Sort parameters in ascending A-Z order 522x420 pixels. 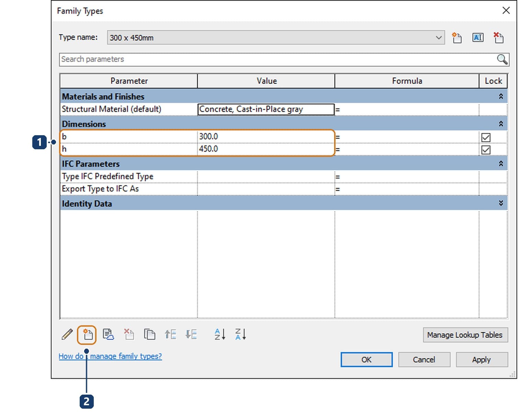(x=220, y=334)
